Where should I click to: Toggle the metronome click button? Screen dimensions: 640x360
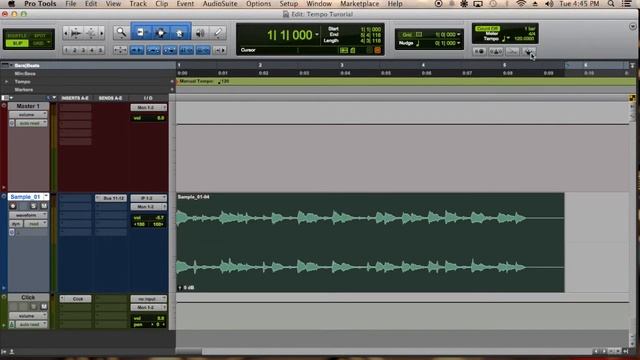click(496, 51)
